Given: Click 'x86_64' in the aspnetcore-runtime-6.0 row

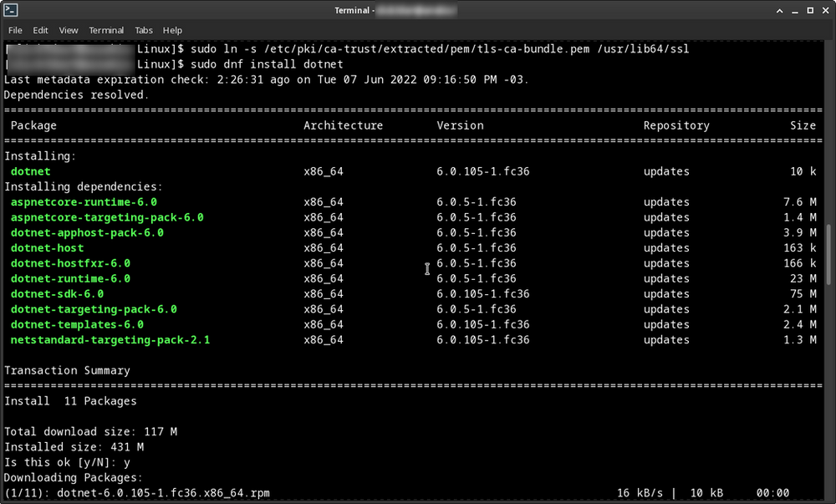Looking at the screenshot, I should point(324,202).
